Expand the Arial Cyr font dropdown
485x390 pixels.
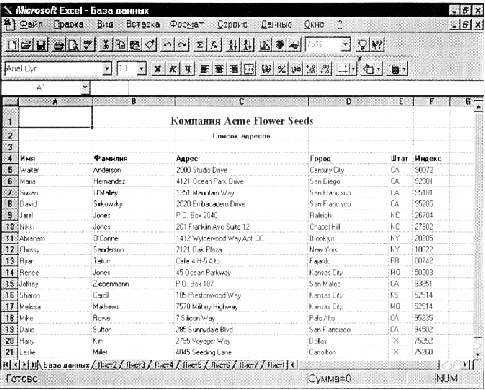(x=107, y=69)
